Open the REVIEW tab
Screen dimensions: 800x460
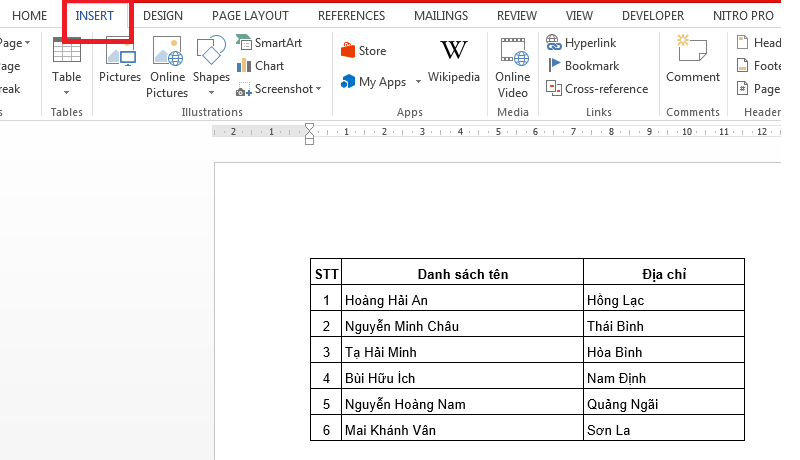(x=517, y=16)
